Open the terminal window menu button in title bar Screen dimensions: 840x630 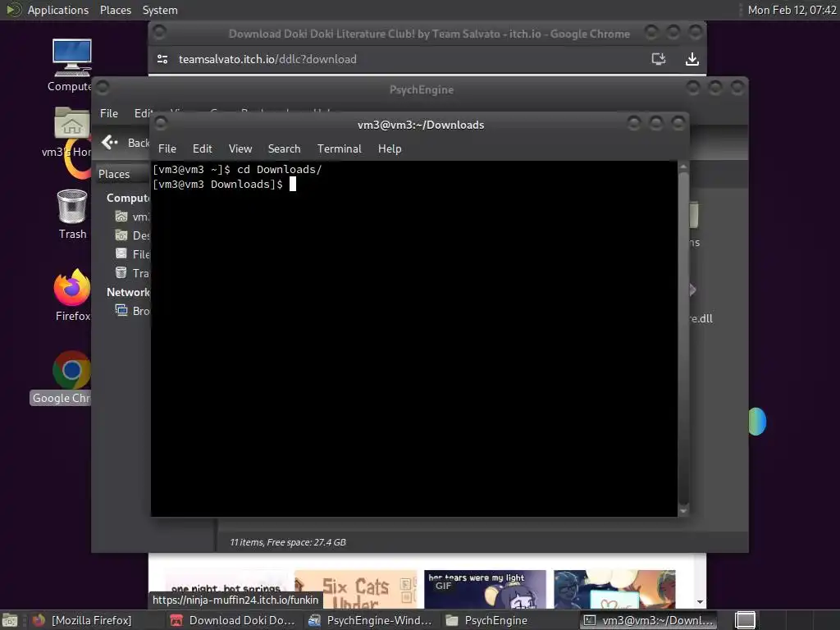click(x=160, y=124)
